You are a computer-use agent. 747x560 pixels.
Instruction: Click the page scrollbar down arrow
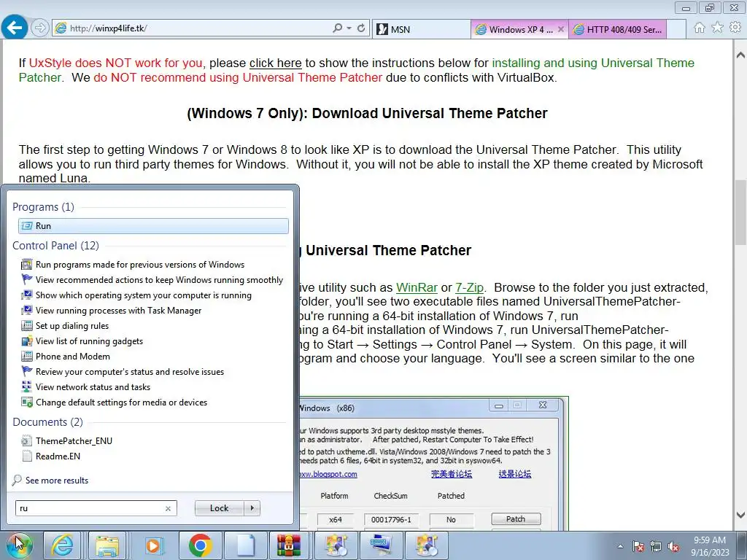[x=741, y=515]
